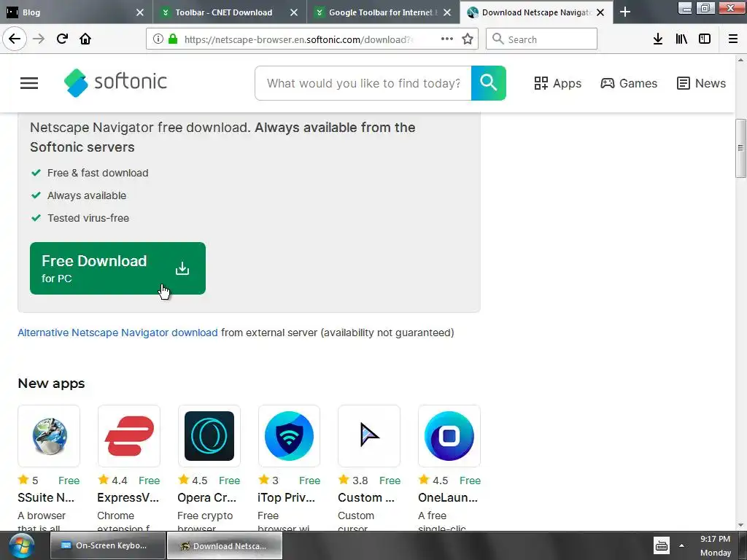The width and height of the screenshot is (747, 560).
Task: Open the Apps section on Softonic
Action: point(557,83)
